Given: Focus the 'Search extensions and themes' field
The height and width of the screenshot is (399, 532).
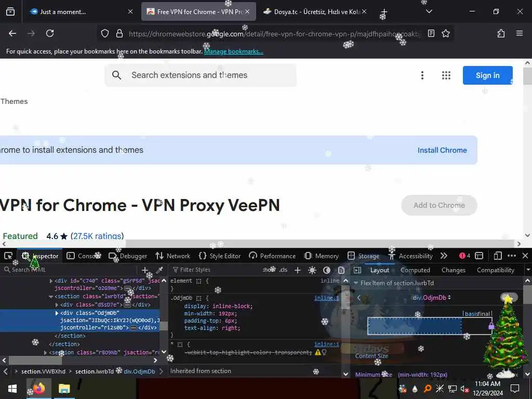Looking at the screenshot, I should 201,75.
